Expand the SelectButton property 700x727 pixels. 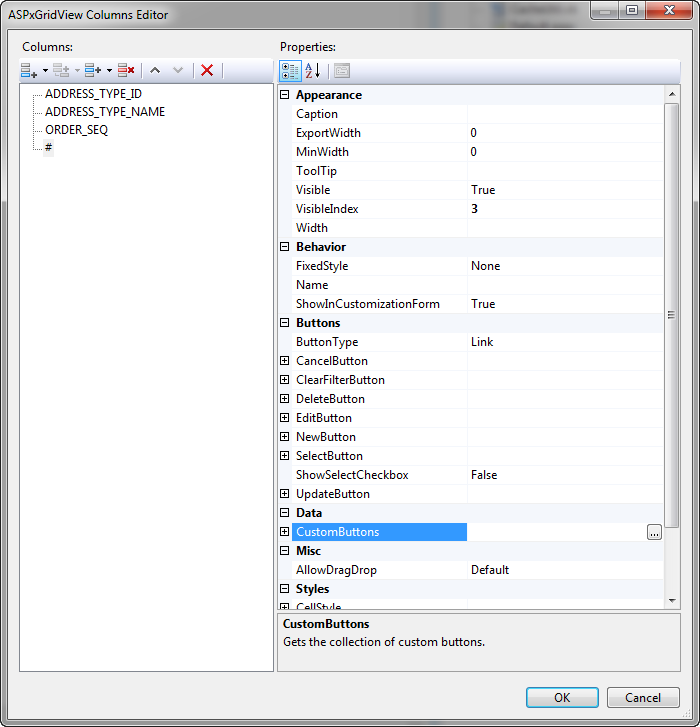pyautogui.click(x=285, y=456)
